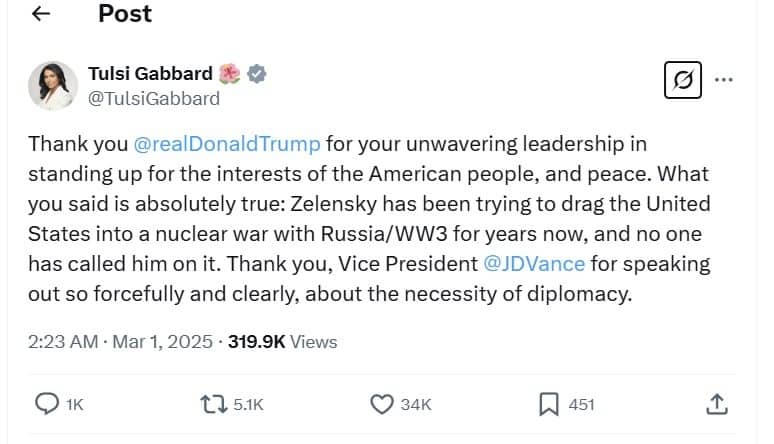Click the 2:23 AM · Mar 1, 2025 timestamp

point(120,341)
